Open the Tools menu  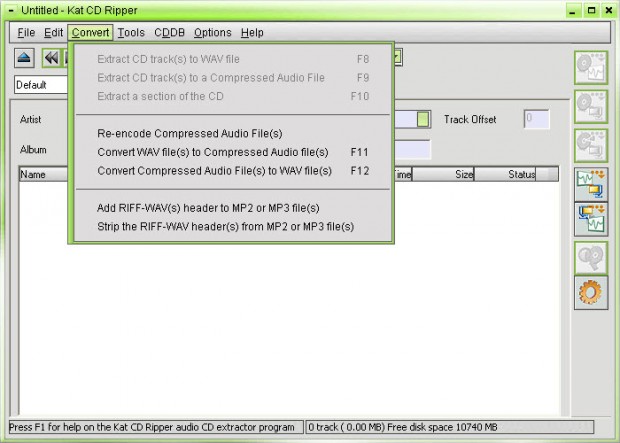[x=131, y=32]
